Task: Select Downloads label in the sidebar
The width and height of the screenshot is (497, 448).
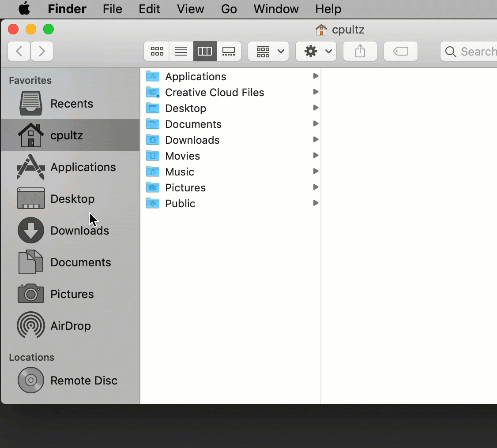Action: 79,230
